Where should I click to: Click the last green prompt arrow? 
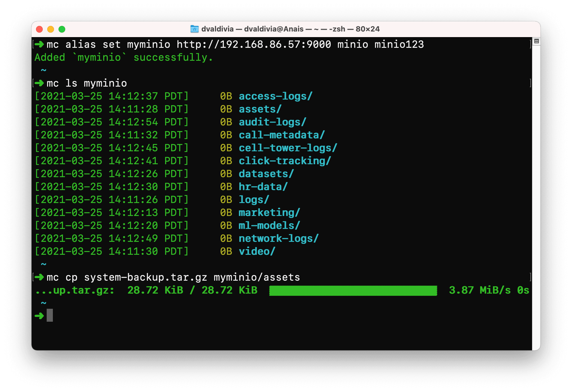point(39,316)
